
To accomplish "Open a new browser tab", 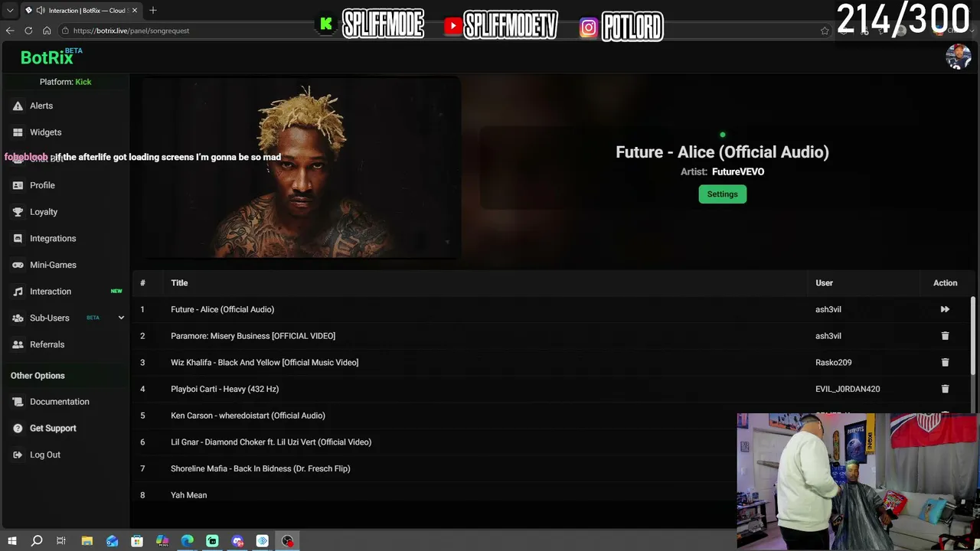I will click(x=153, y=11).
